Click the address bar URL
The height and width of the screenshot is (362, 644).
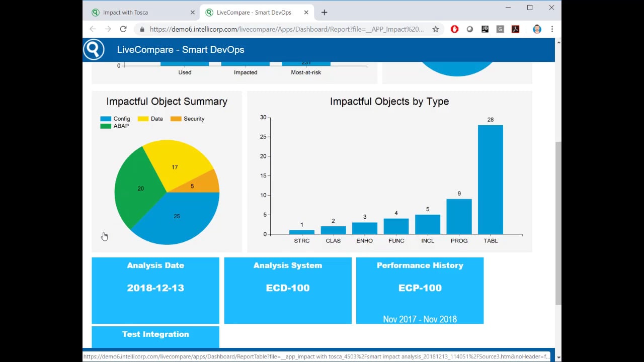(x=287, y=29)
